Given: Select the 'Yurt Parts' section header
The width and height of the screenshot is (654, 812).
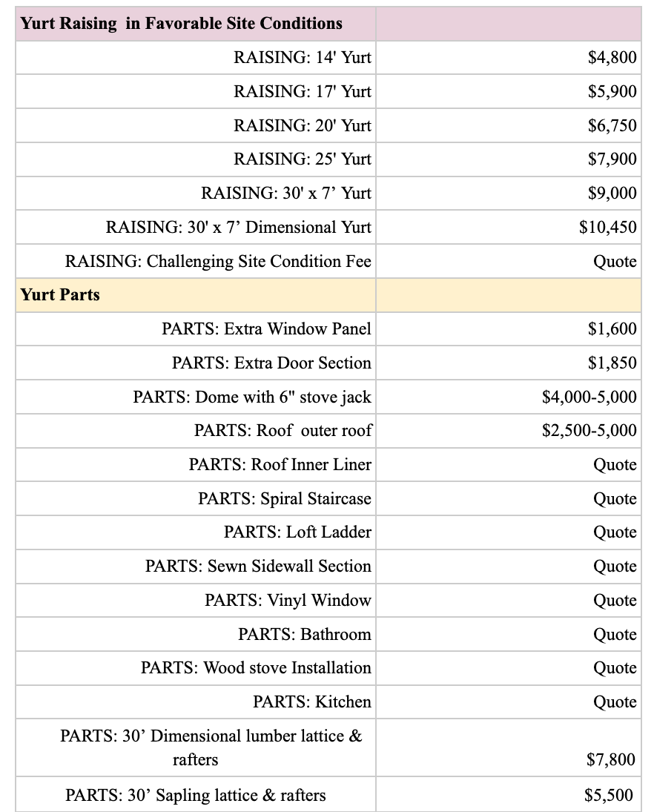Looking at the screenshot, I should [60, 294].
